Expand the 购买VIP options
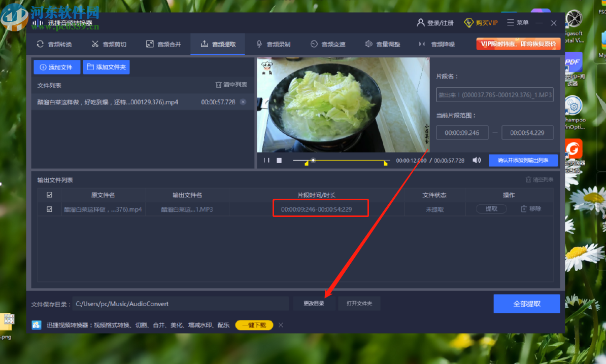The image size is (606, 364). pyautogui.click(x=481, y=23)
